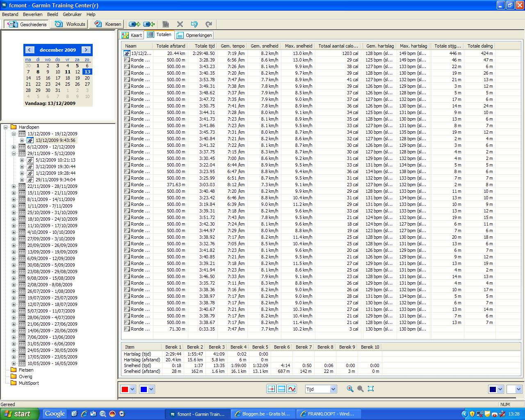Image resolution: width=525 pixels, height=420 pixels.
Task: Select week 20/09/2009 - 26/09/2009
Action: pos(52,245)
